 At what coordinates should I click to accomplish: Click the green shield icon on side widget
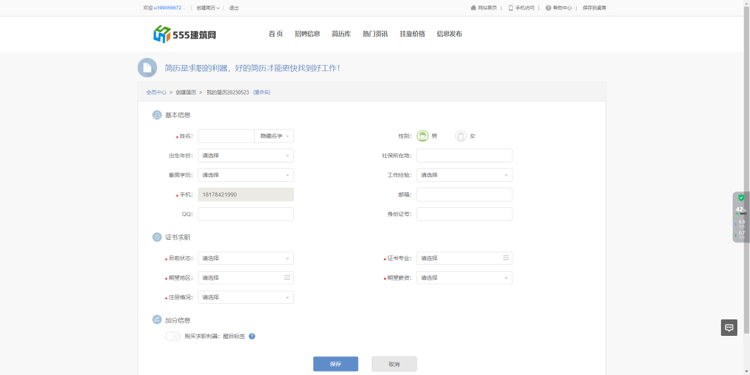click(741, 198)
